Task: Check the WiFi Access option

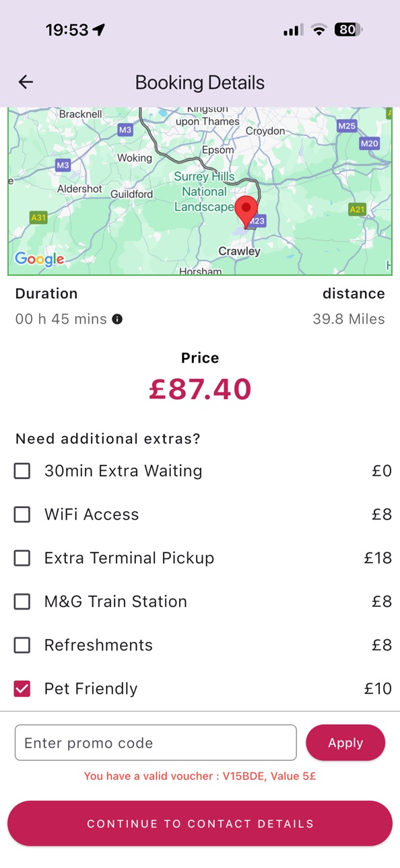Action: coord(22,515)
